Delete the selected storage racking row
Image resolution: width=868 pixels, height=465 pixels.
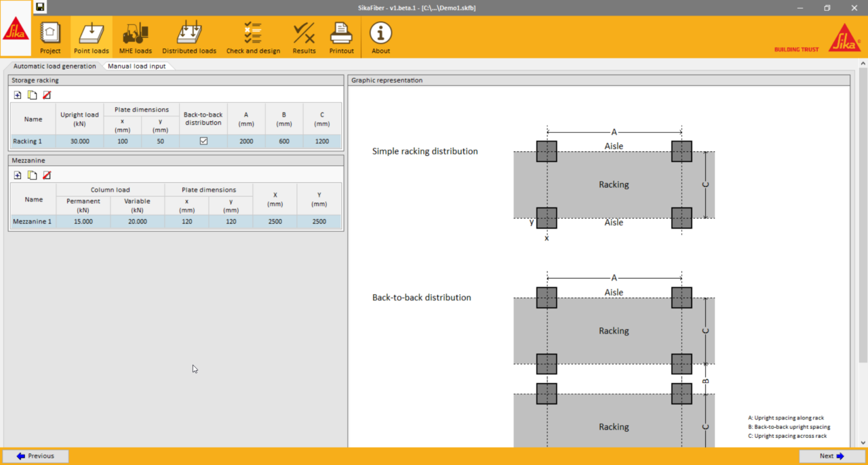pyautogui.click(x=47, y=95)
